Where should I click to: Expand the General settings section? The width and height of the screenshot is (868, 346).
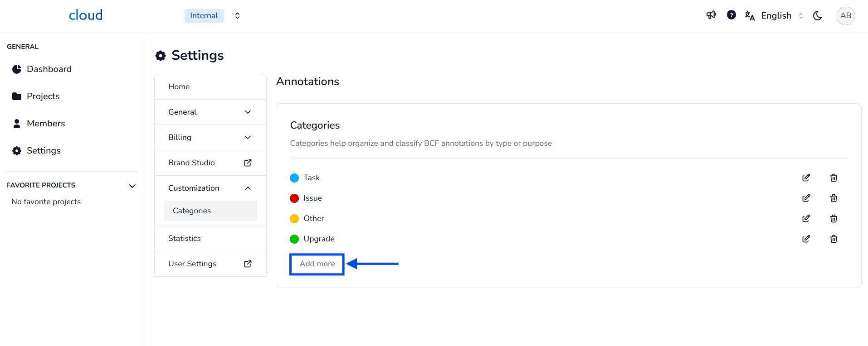point(248,112)
